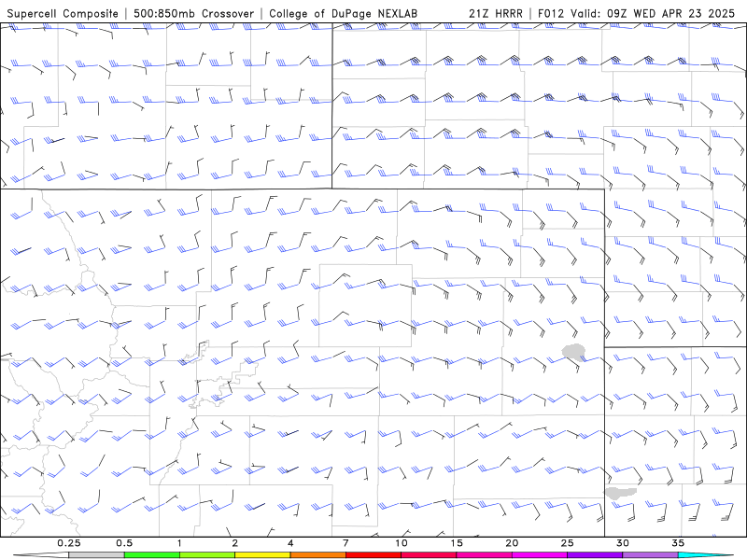This screenshot has width=747, height=560.
Task: Click the legend value 10
Action: point(402,543)
